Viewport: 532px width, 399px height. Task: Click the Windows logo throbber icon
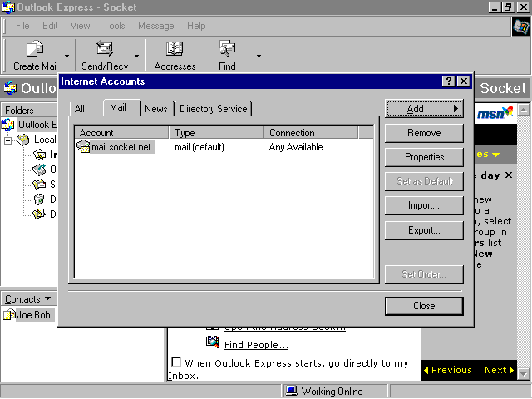coord(521,27)
